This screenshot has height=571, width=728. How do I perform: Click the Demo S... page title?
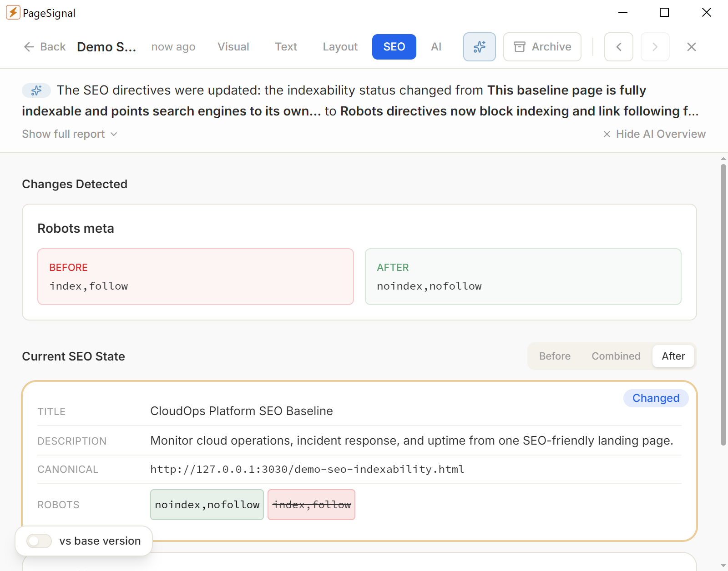106,47
